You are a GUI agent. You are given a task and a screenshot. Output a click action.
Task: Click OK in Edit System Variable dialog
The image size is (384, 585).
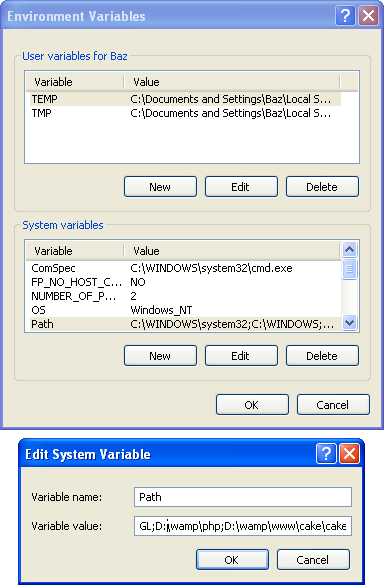pos(232,560)
